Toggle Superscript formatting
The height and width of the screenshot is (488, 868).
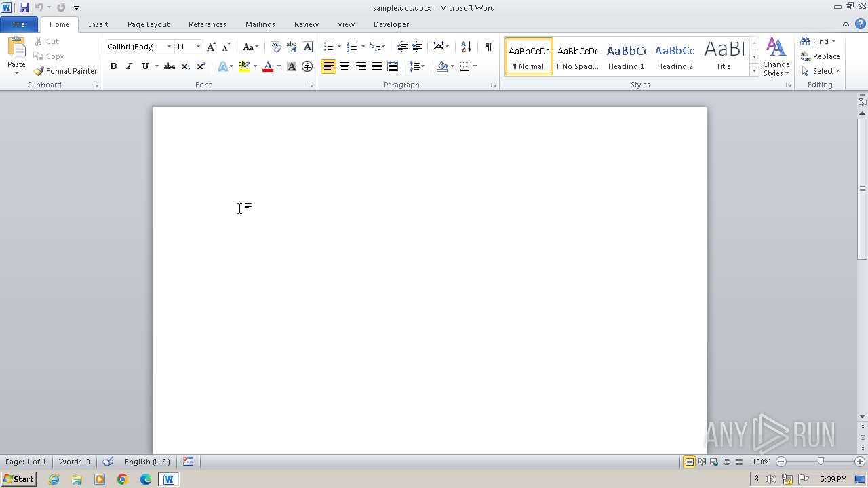click(x=201, y=66)
